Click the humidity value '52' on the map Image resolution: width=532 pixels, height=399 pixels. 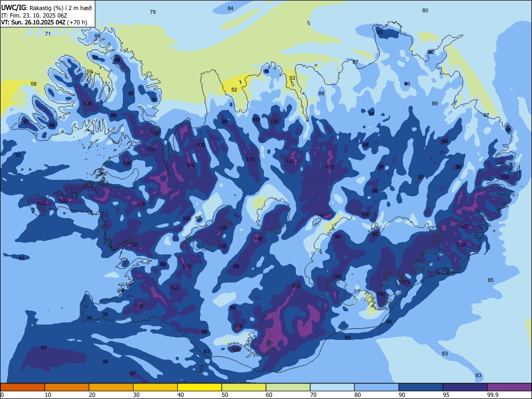234,89
